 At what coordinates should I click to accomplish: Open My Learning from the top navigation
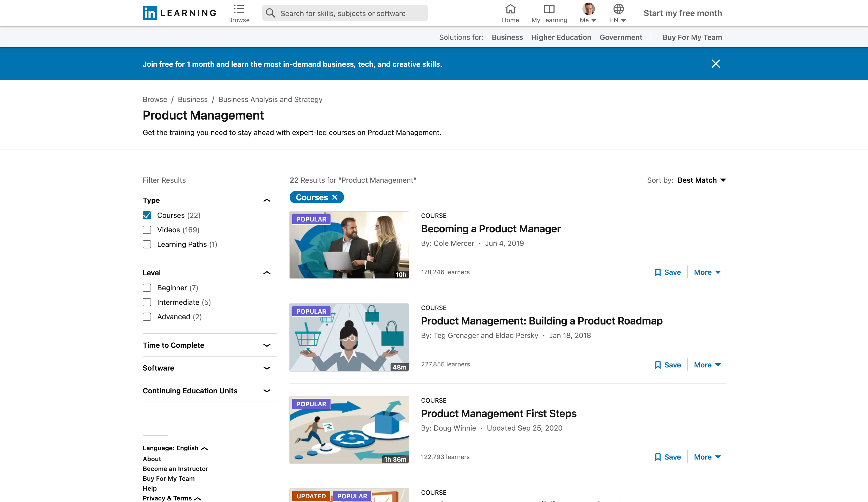[549, 9]
